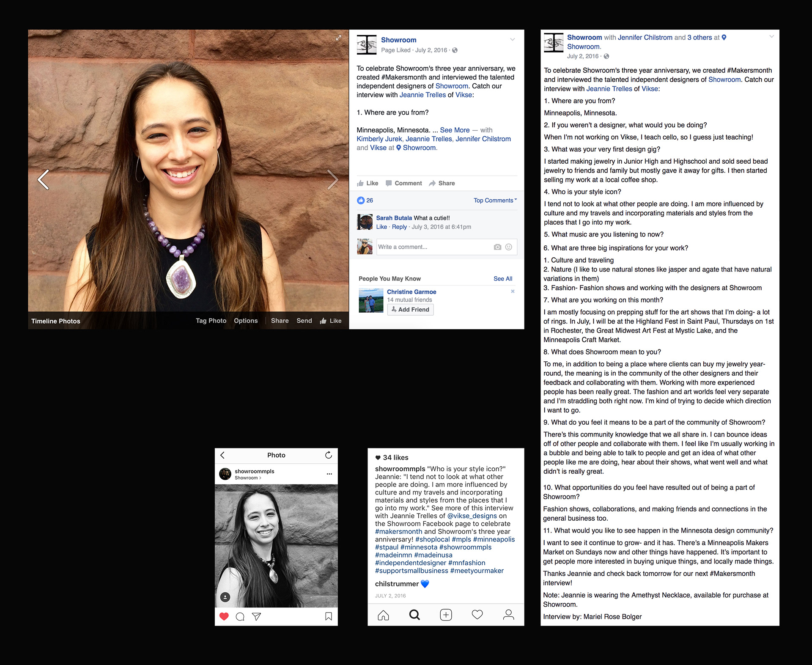This screenshot has width=812, height=665.
Task: Open chilstrummer commenter profile
Action: click(397, 584)
